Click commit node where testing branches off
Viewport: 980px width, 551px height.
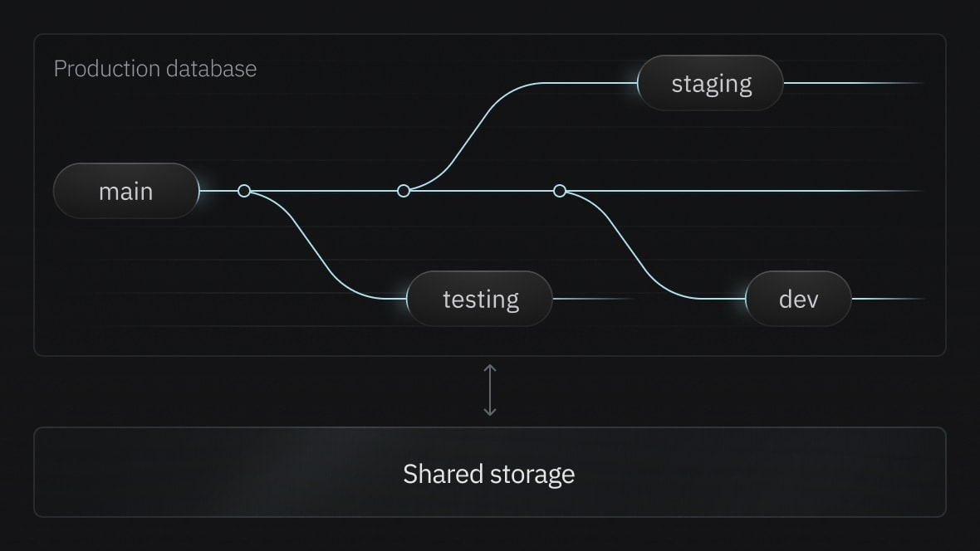tap(244, 191)
